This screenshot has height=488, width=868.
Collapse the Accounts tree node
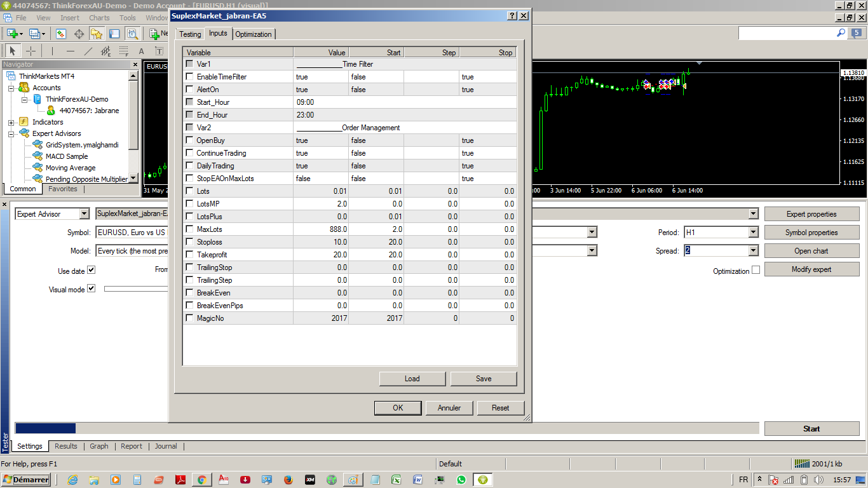(11, 88)
